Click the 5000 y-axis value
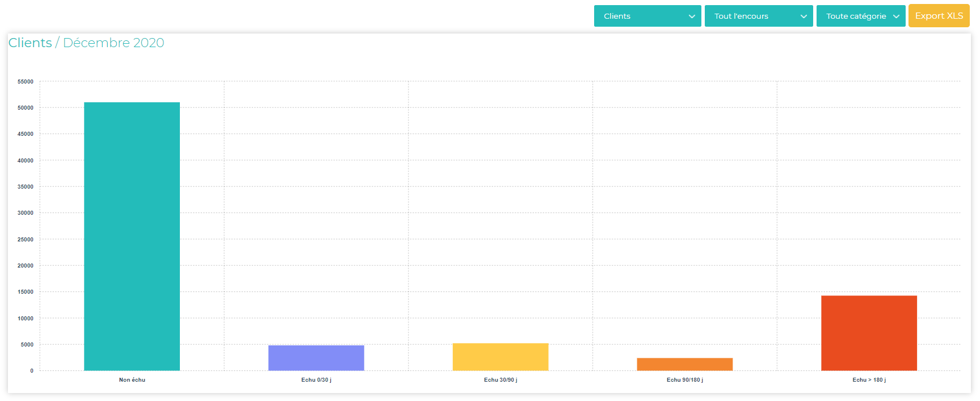 pos(27,345)
